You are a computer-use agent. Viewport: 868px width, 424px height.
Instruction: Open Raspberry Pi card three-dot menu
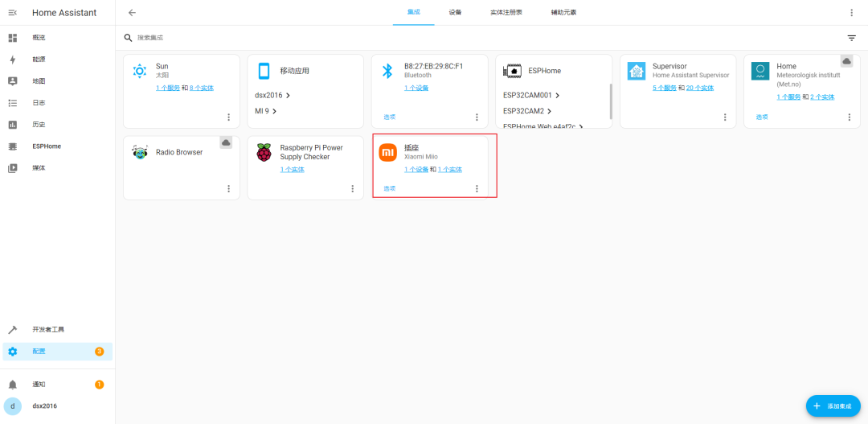(x=353, y=188)
